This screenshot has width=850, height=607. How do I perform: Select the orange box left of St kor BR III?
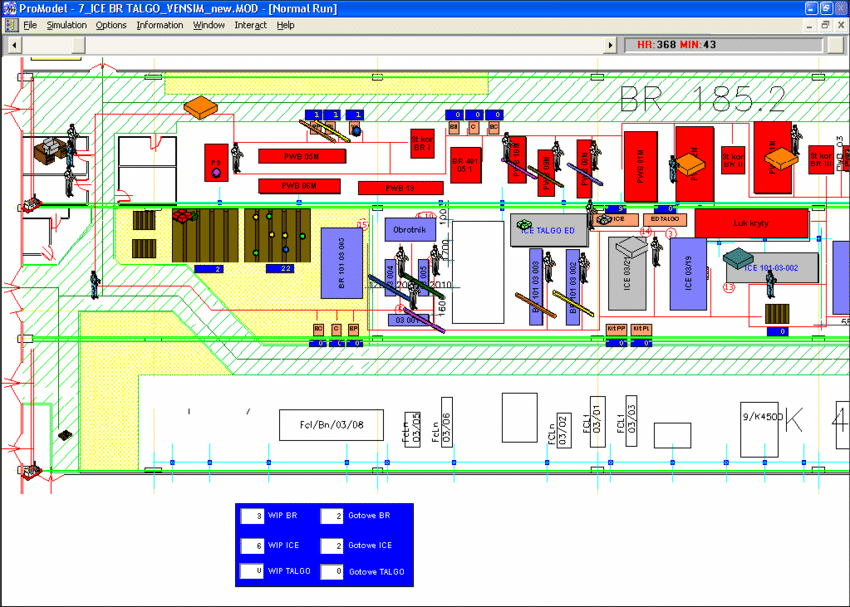click(x=781, y=158)
